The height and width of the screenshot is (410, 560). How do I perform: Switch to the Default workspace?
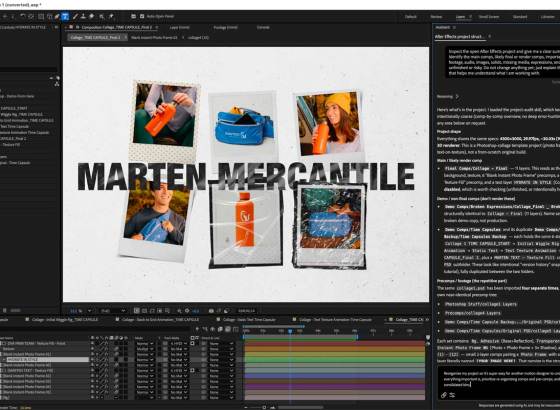tap(410, 16)
